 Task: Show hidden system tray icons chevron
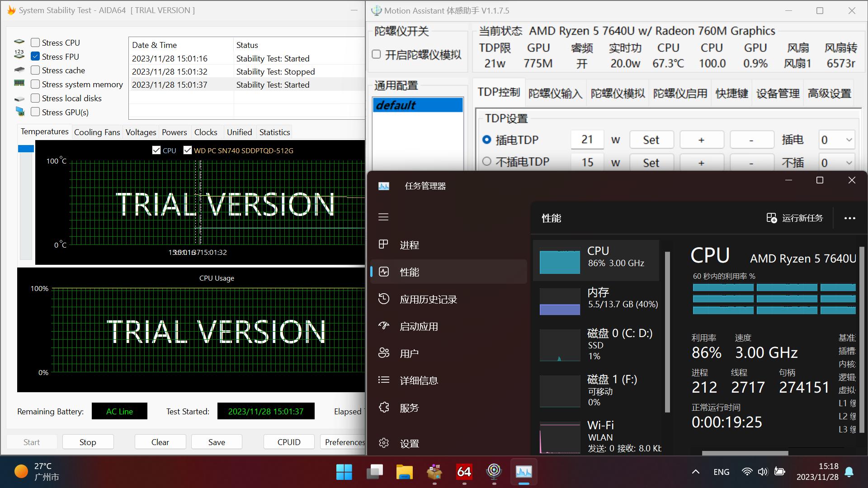pos(696,472)
